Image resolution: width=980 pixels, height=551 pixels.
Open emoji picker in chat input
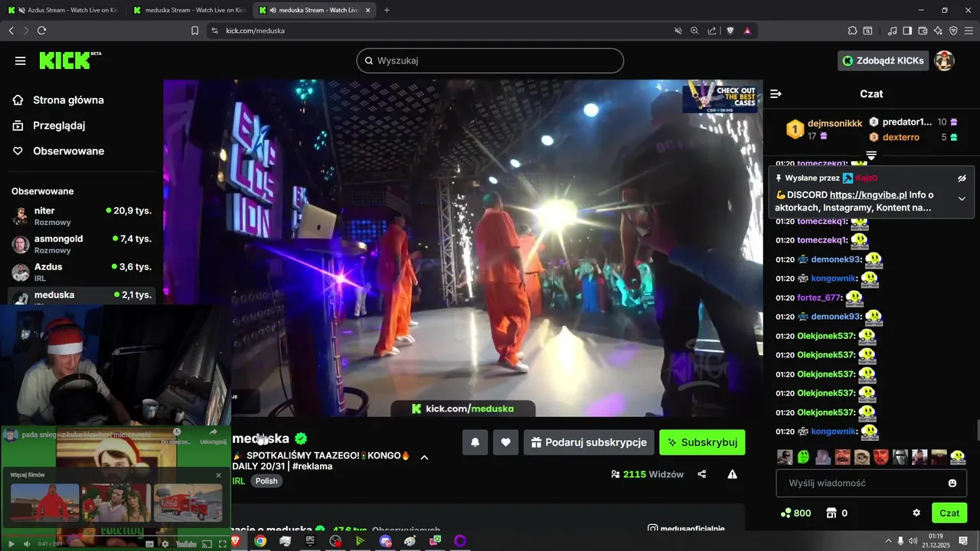click(952, 483)
